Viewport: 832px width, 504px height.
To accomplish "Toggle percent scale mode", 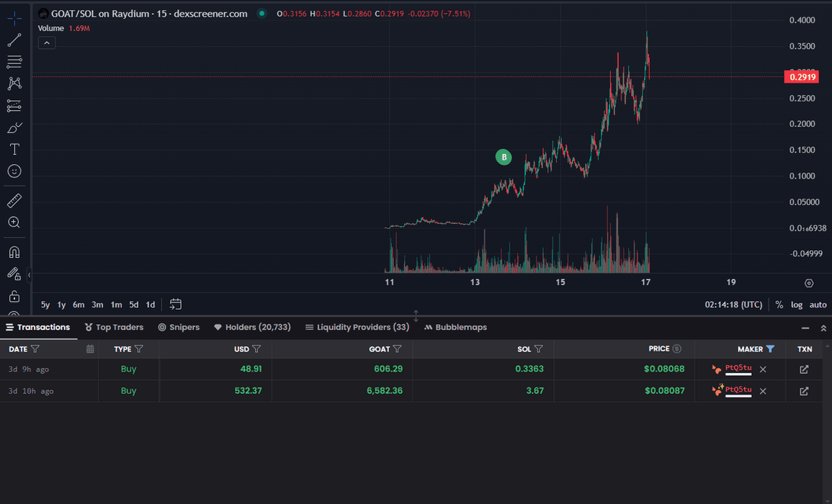I will click(x=779, y=305).
